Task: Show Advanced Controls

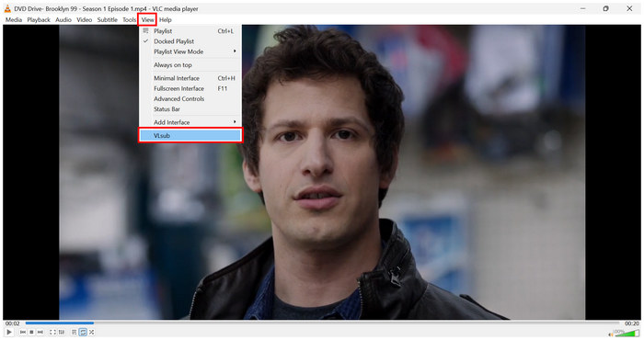Action: 190,99
